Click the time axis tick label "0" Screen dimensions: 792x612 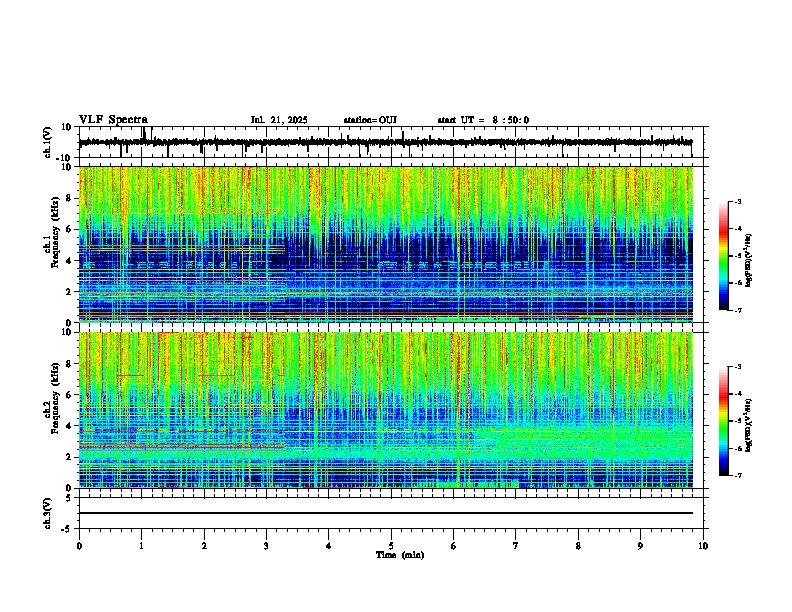coord(79,546)
